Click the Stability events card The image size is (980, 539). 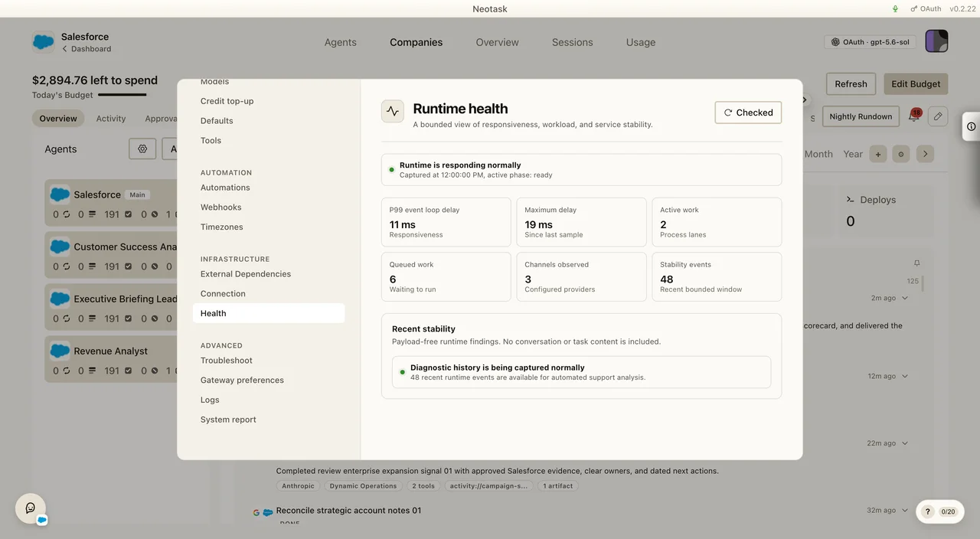tap(717, 277)
